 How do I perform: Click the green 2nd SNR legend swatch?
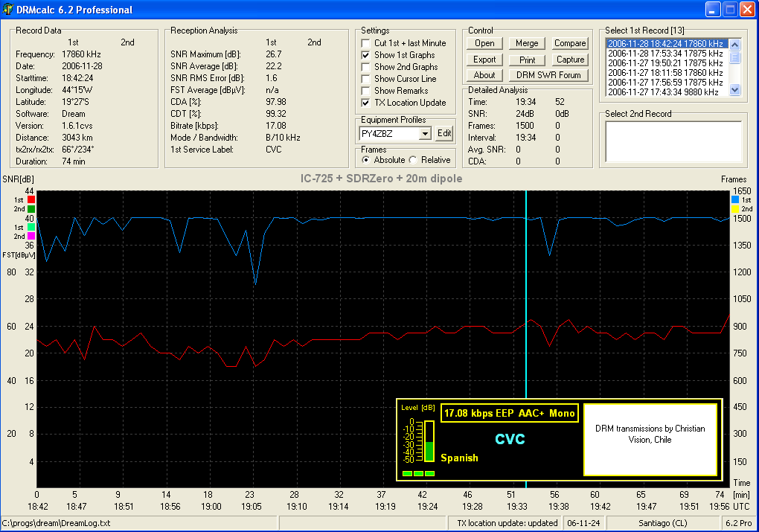pos(31,209)
